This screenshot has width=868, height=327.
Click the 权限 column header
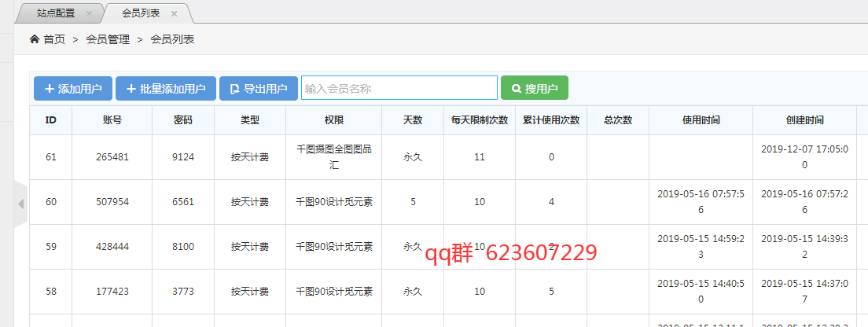tap(334, 120)
